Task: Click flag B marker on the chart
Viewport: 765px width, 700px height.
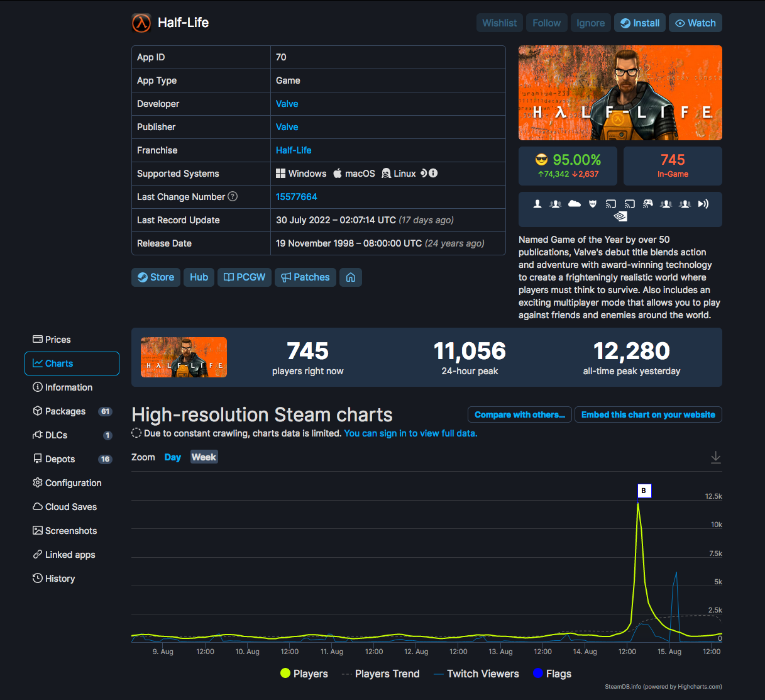Action: point(644,491)
